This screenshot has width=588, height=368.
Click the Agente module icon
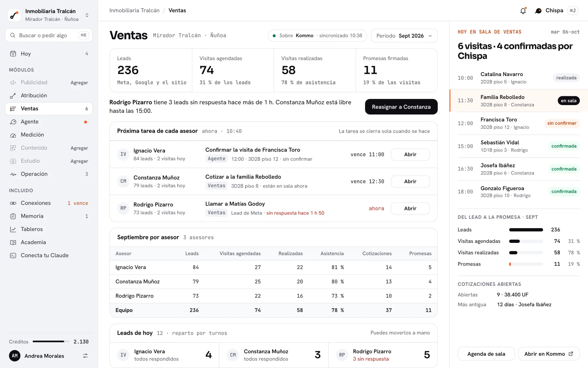(x=13, y=122)
